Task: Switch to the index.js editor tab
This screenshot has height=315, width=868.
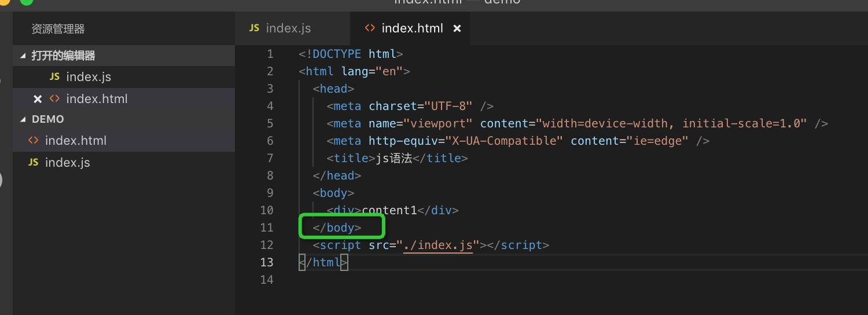Action: coord(292,28)
